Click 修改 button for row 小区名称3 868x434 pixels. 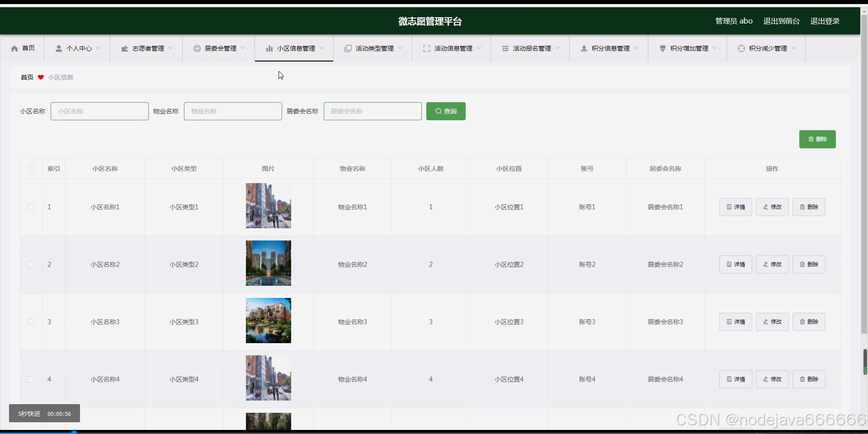[x=772, y=322]
